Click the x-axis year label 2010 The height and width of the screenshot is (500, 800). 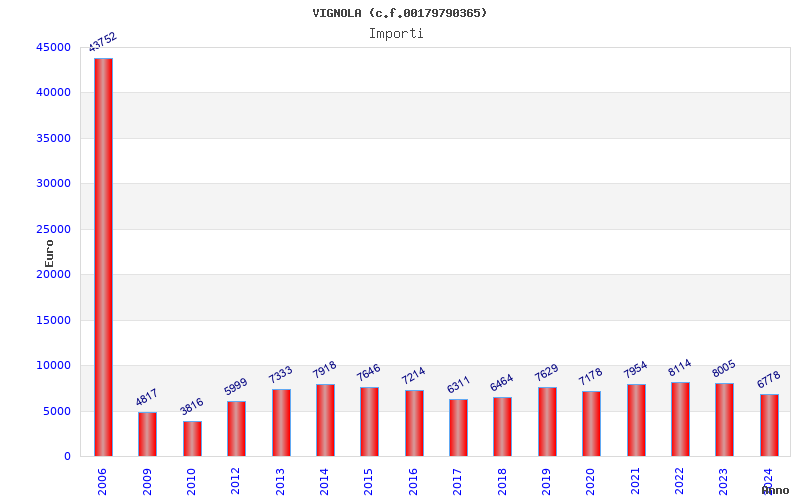(191, 482)
